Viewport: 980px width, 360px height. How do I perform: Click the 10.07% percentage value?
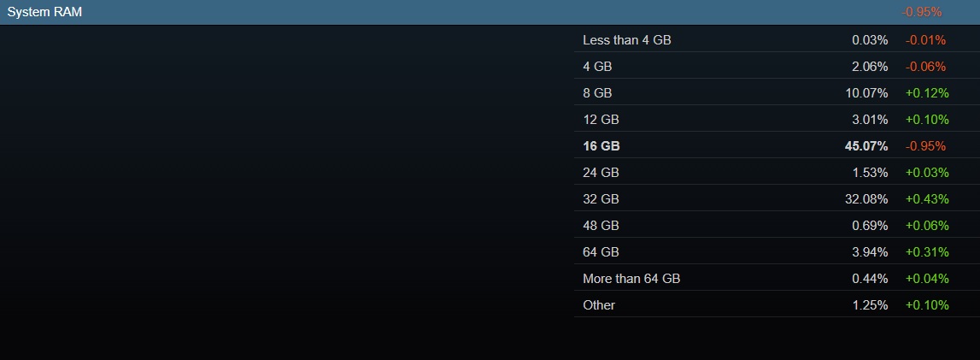[866, 93]
